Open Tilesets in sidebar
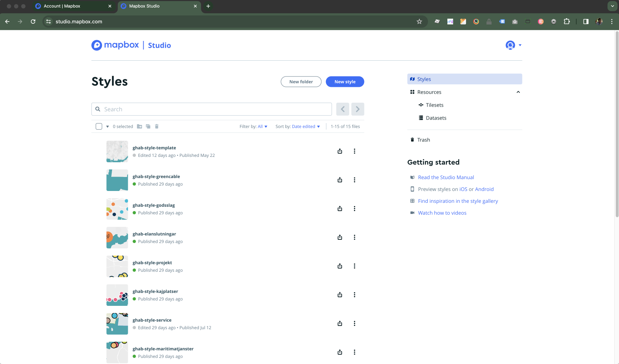 [x=434, y=105]
